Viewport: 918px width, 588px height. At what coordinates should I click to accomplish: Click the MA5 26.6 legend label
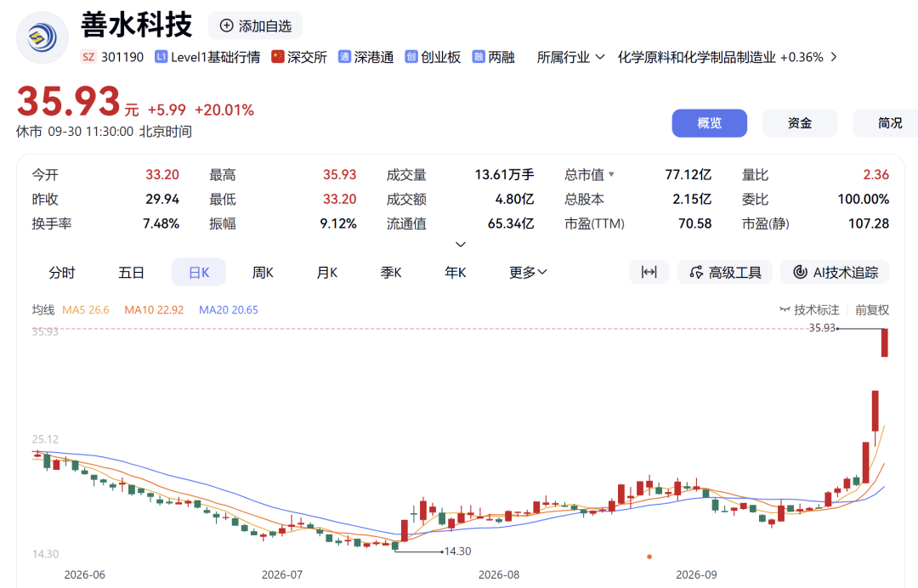tap(86, 309)
